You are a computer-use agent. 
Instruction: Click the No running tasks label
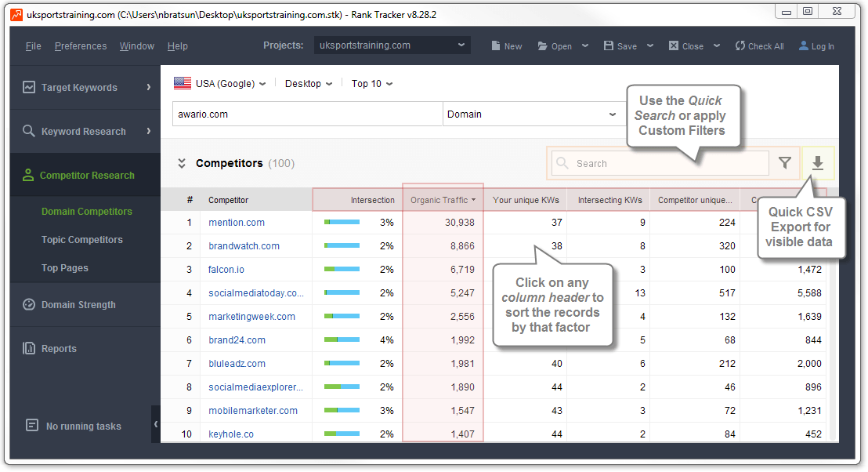pos(84,426)
